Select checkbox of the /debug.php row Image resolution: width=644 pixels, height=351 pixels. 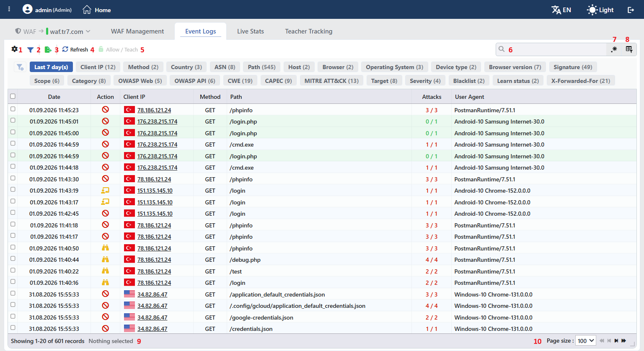(13, 259)
